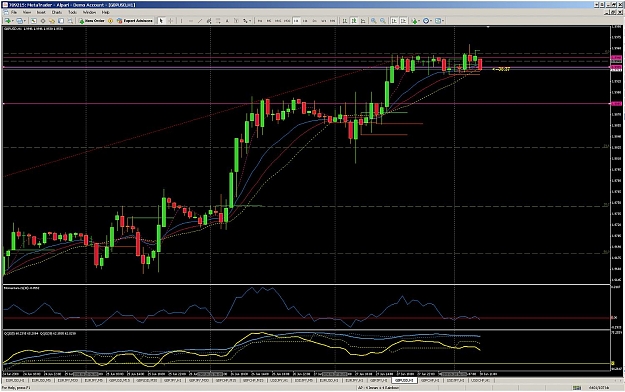Toggle the Auto Scroll button

click(x=393, y=21)
